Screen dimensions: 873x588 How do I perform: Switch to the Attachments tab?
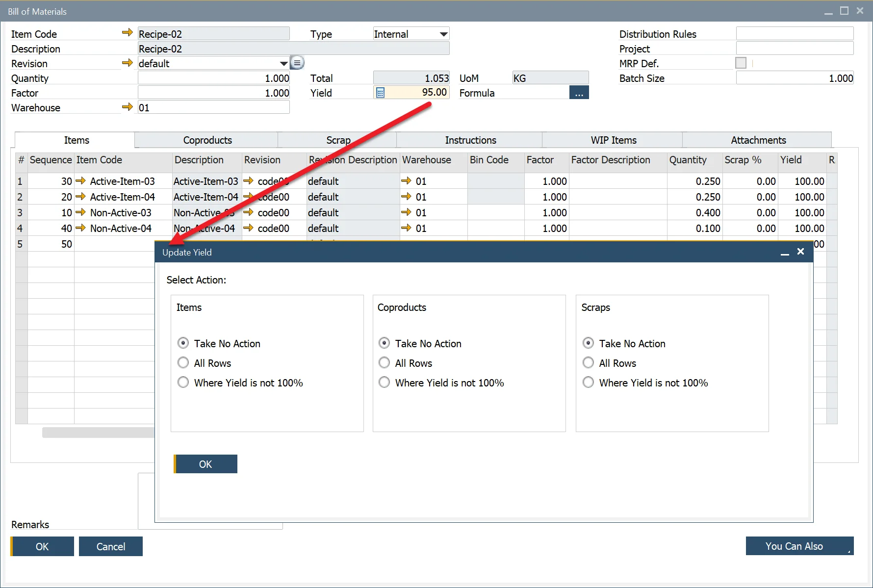pos(758,140)
